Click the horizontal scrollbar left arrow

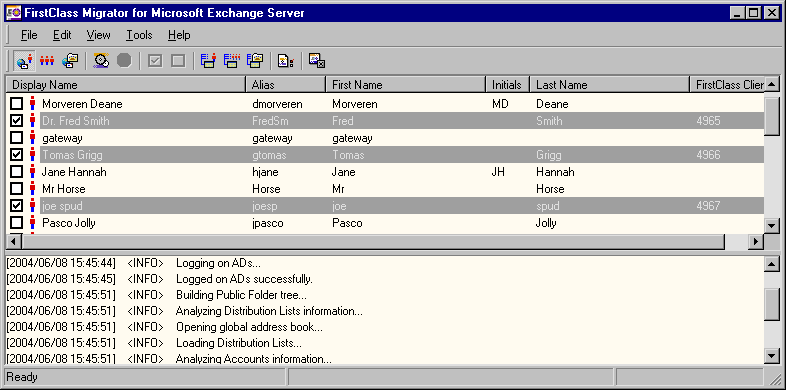coord(14,242)
